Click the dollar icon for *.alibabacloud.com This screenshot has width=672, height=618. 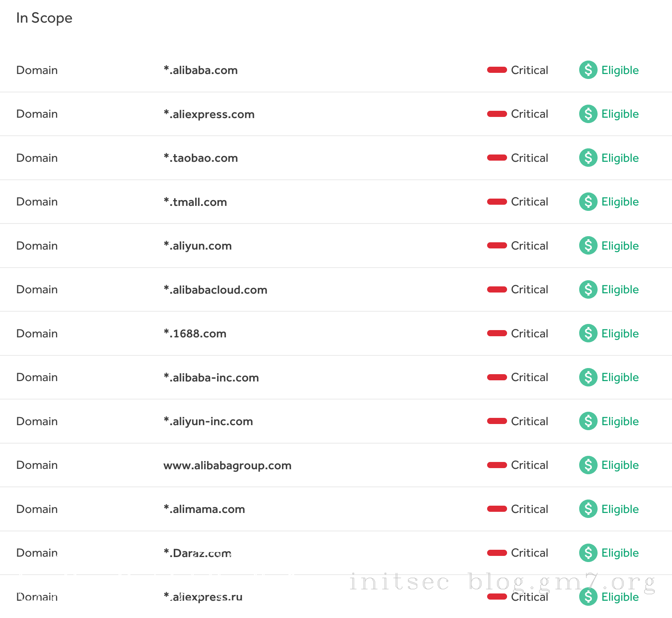(x=588, y=289)
